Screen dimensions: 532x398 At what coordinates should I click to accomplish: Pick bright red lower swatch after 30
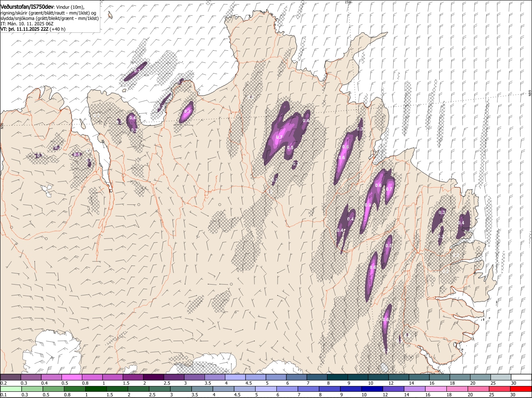coord(521,389)
